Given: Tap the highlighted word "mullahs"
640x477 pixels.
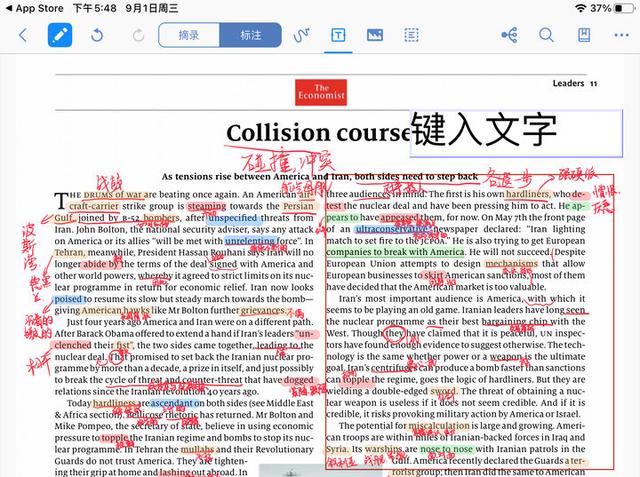Looking at the screenshot, I should tap(198, 449).
